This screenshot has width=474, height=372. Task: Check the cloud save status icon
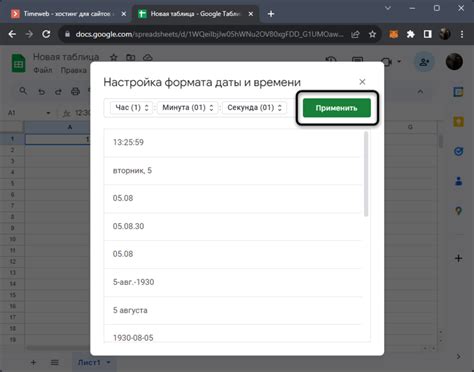point(148,58)
